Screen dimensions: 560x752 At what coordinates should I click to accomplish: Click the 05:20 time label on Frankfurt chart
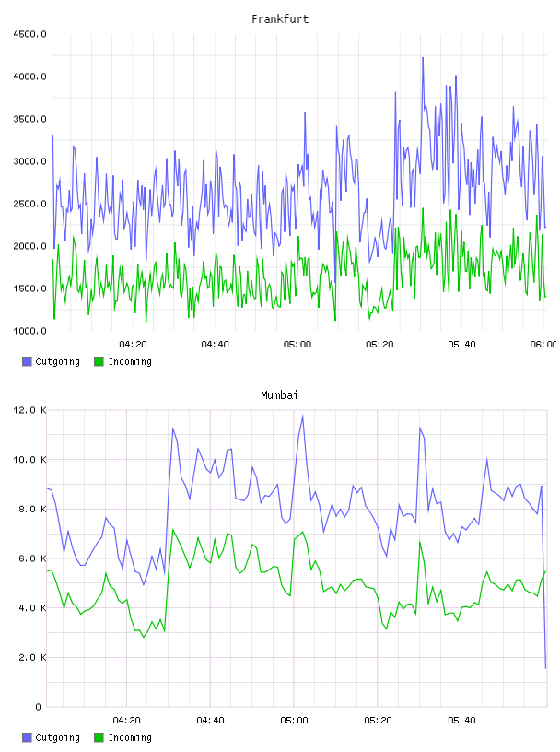point(379,345)
